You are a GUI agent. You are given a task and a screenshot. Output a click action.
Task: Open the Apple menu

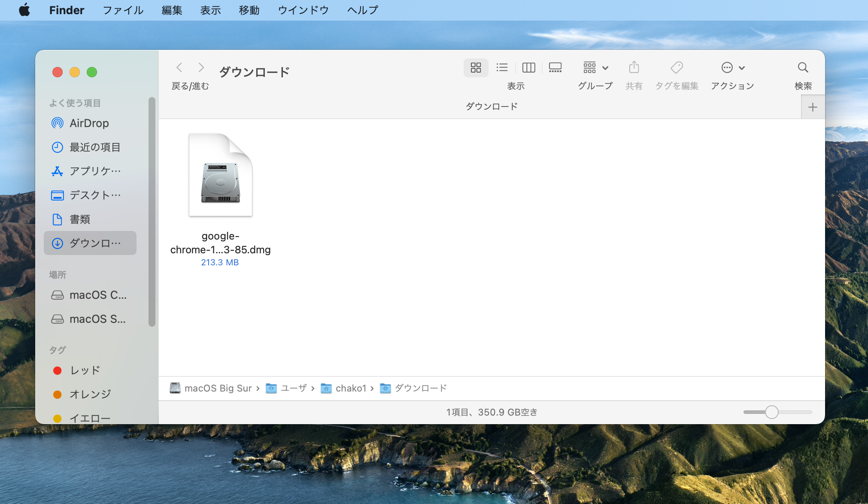coord(24,10)
